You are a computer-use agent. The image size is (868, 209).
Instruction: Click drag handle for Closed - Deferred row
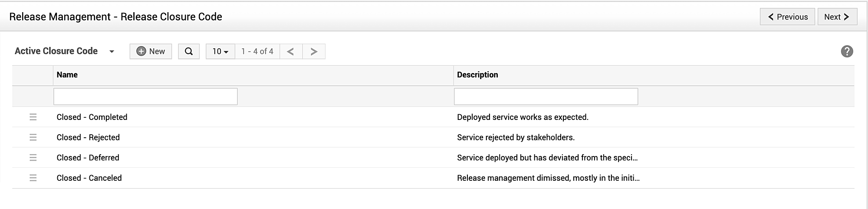pos(33,158)
